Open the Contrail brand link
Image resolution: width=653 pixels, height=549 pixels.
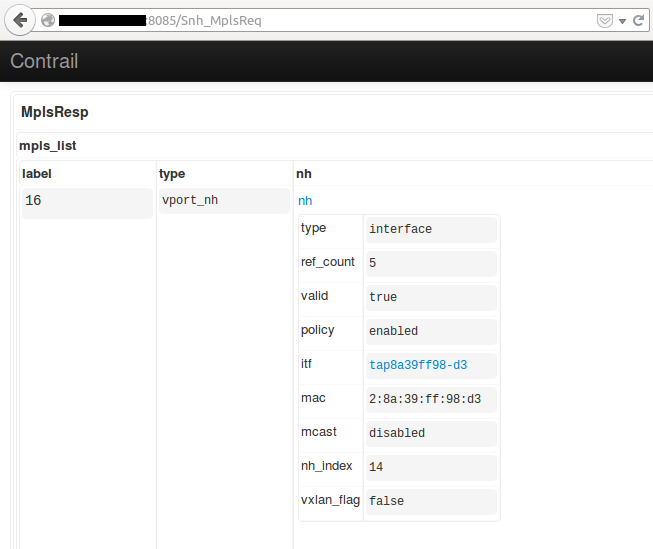44,61
